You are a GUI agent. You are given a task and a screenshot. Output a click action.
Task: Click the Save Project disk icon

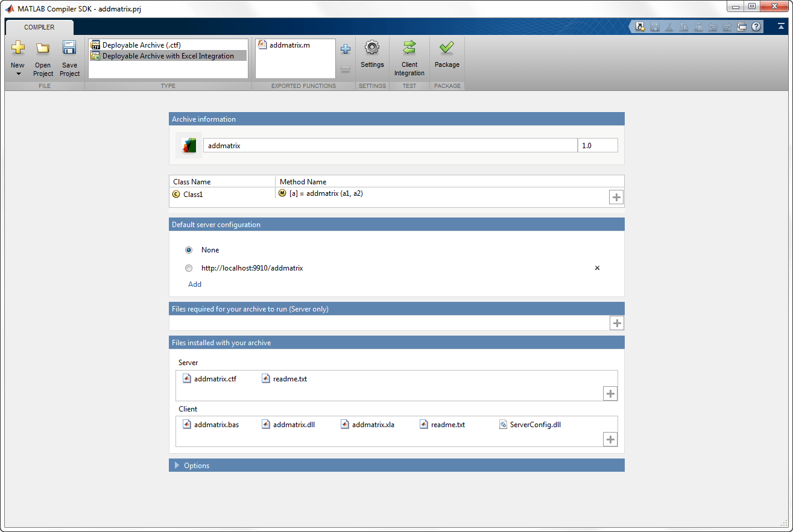pyautogui.click(x=69, y=48)
